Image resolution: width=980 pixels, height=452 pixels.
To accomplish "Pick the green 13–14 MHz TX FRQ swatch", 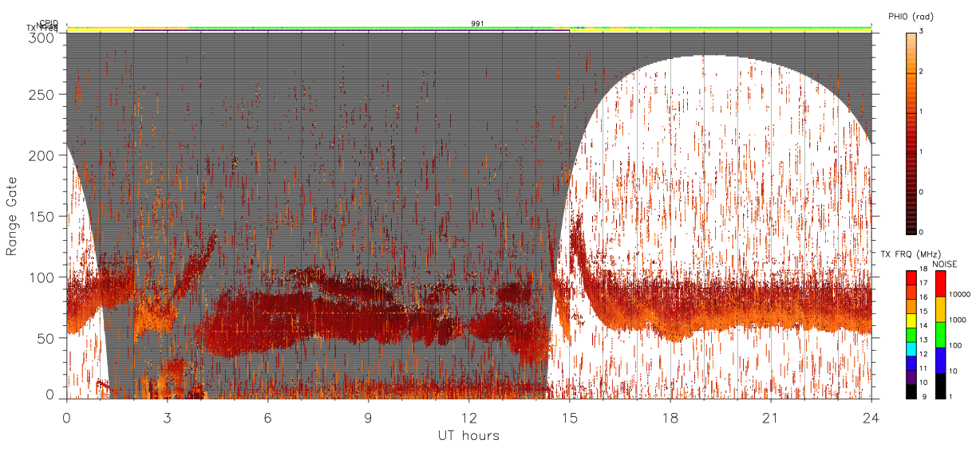I will coord(911,334).
